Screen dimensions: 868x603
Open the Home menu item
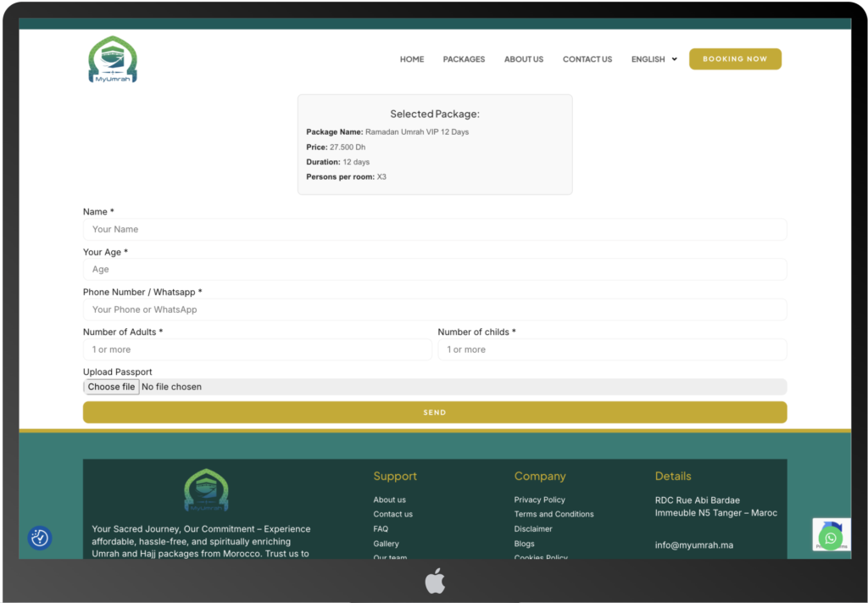tap(412, 59)
